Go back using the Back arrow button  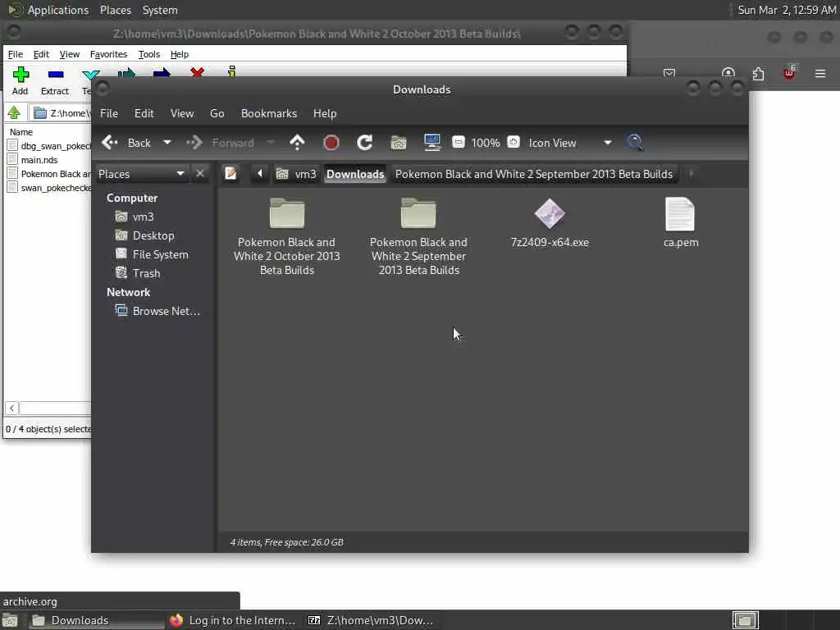pyautogui.click(x=126, y=143)
